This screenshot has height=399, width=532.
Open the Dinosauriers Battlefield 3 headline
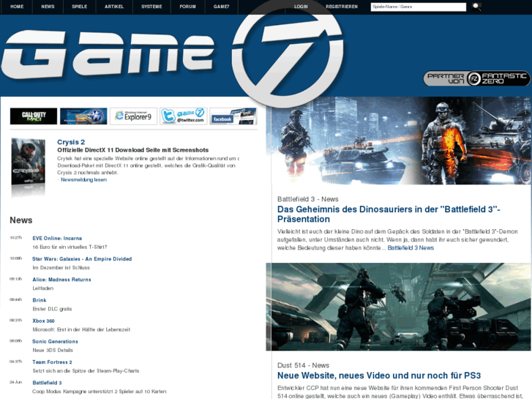pos(389,215)
